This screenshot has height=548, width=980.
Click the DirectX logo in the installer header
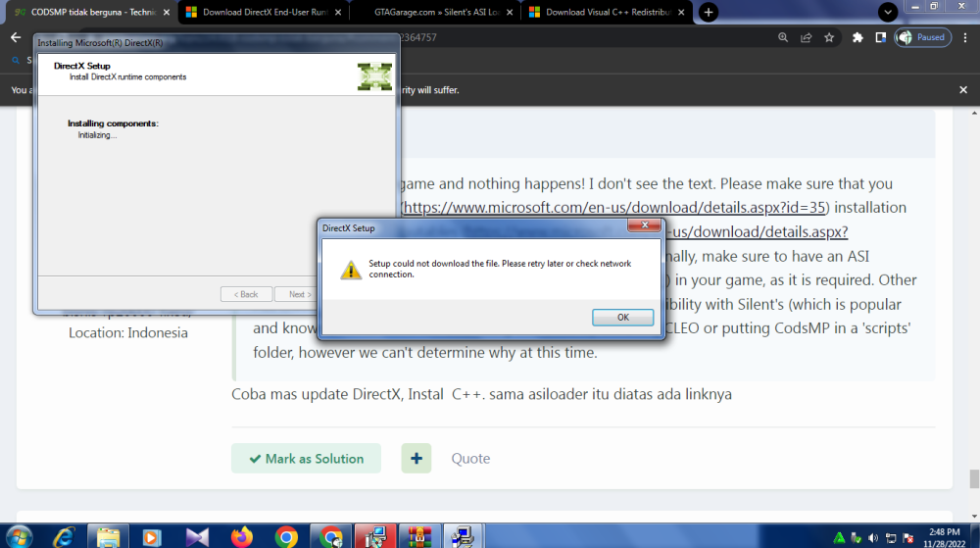point(374,76)
